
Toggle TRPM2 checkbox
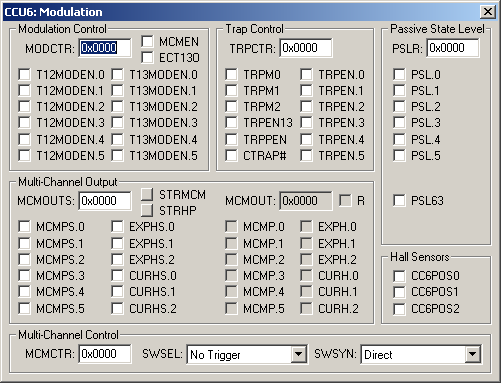[x=231, y=107]
